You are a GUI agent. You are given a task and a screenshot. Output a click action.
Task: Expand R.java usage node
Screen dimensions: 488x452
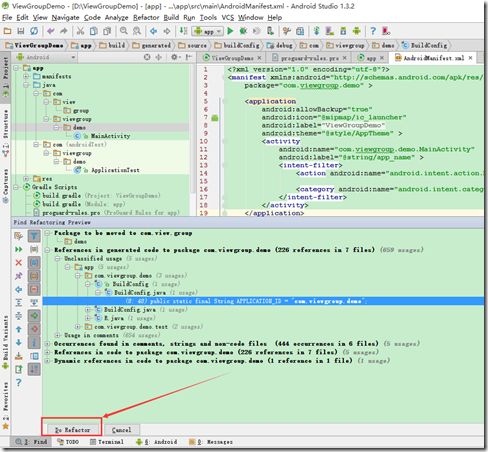[88, 318]
